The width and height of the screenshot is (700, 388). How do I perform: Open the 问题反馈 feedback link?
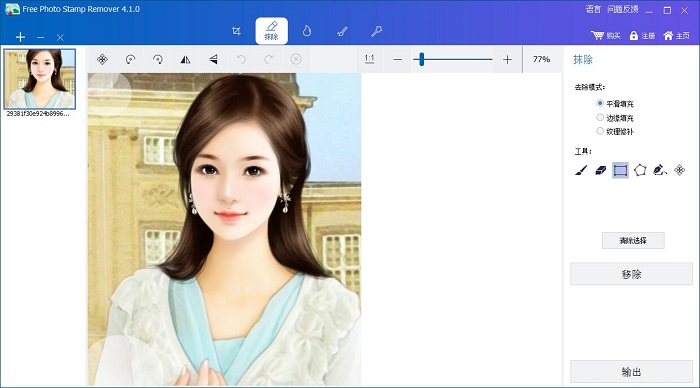click(x=622, y=9)
